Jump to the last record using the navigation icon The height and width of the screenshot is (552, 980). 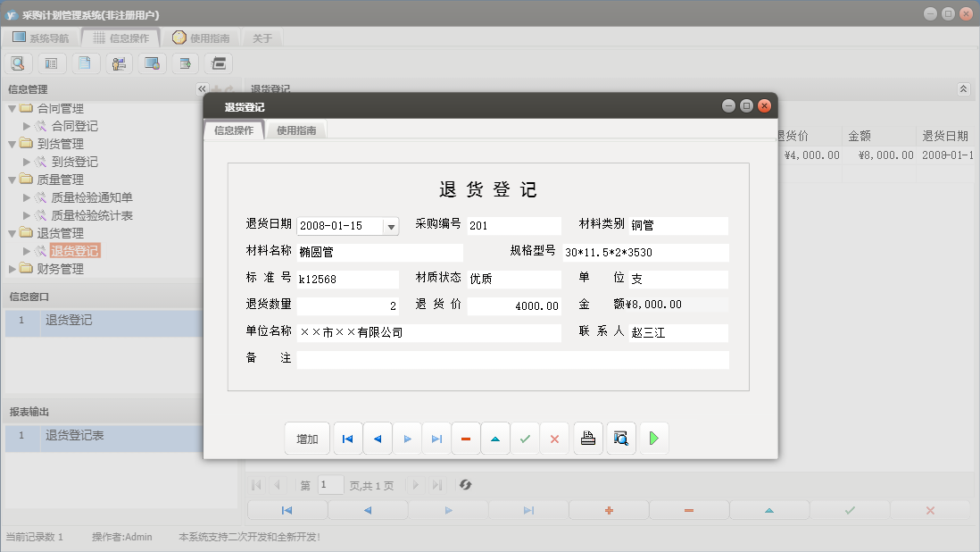click(436, 438)
